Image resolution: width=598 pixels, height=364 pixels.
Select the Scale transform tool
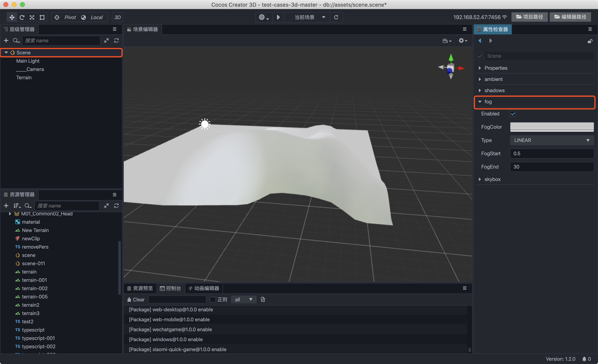click(32, 17)
